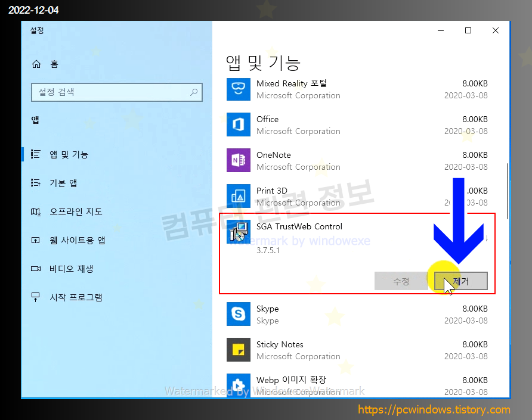Click the apps list vertical scrollbar
532x420 pixels.
pos(507,191)
